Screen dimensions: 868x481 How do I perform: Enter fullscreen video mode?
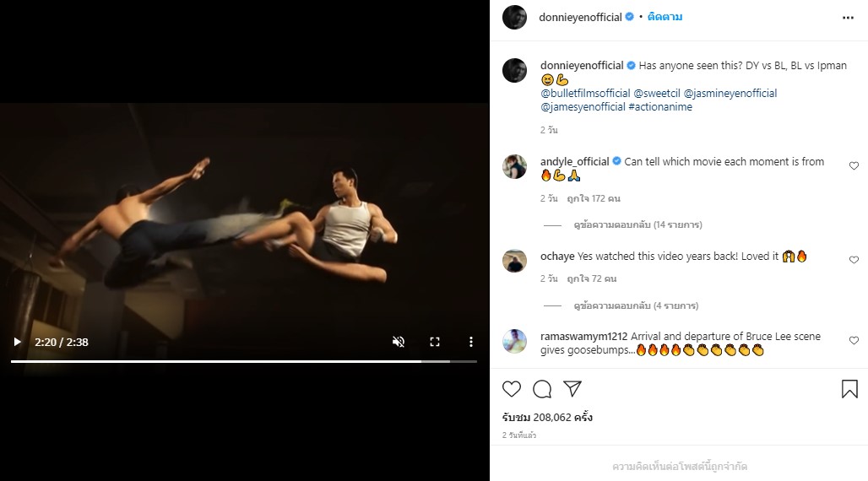(x=435, y=342)
